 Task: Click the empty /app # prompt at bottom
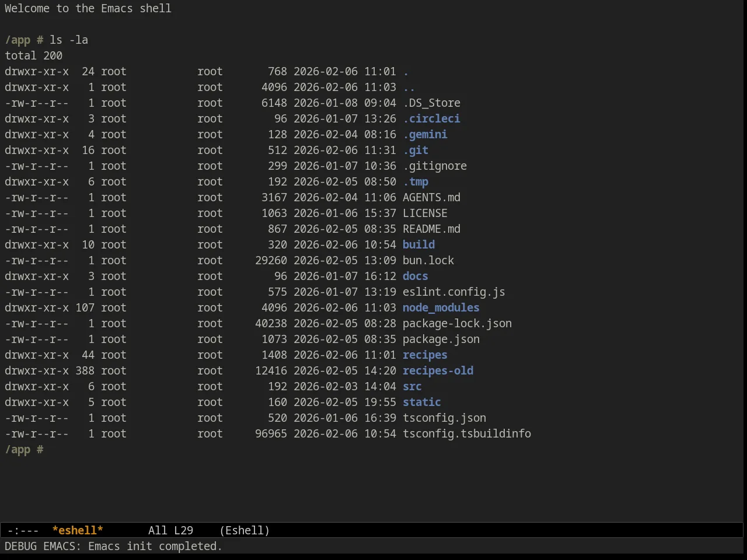[24, 449]
